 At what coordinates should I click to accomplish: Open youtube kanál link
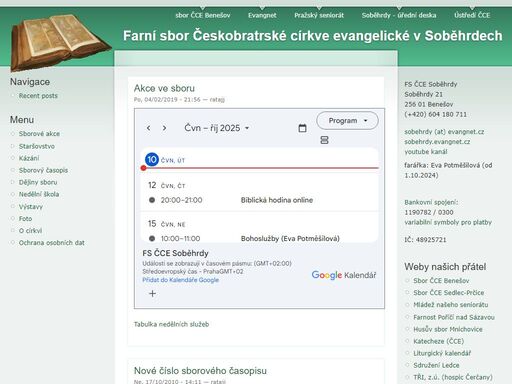pos(426,152)
